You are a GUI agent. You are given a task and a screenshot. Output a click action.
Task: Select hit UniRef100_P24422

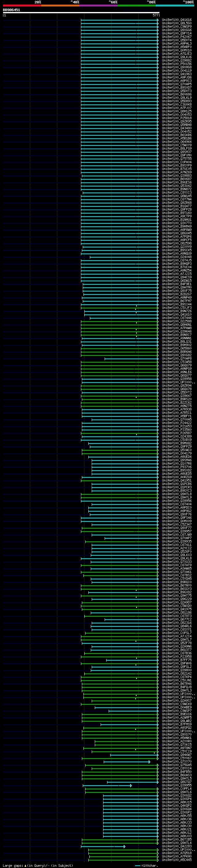point(177,423)
